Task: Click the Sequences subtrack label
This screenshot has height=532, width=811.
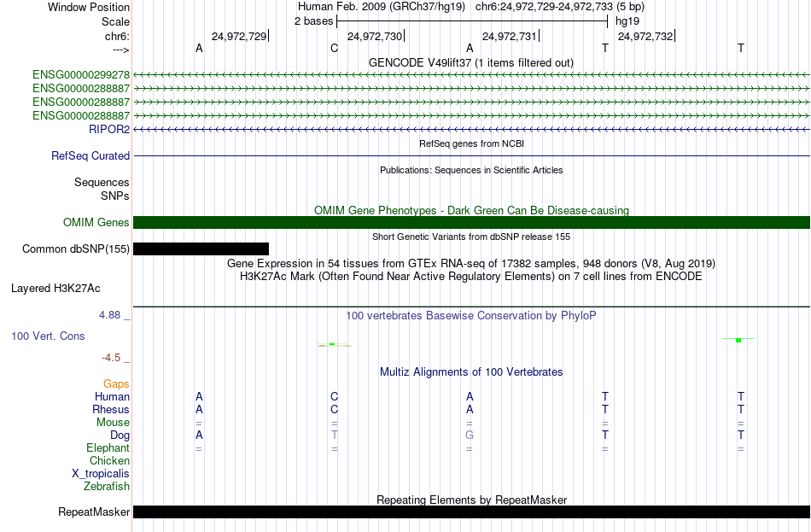Action: pos(102,182)
